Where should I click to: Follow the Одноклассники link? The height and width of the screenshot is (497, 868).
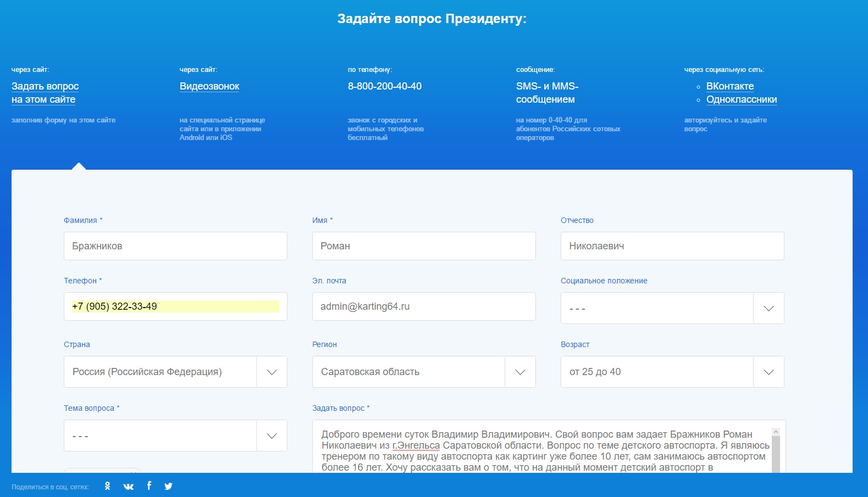point(741,99)
